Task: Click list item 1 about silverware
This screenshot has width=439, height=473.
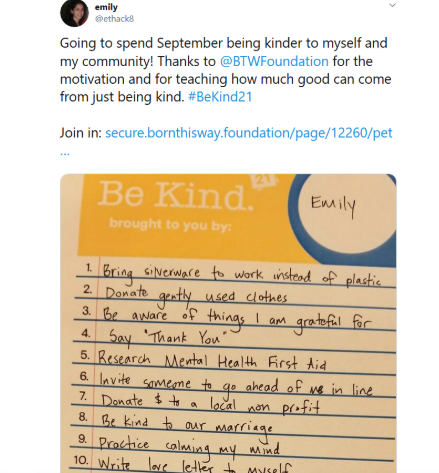Action: [233, 275]
